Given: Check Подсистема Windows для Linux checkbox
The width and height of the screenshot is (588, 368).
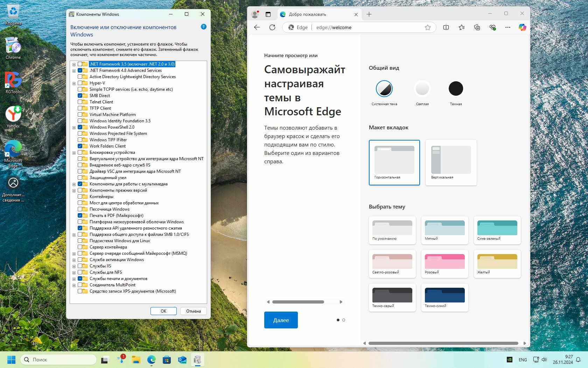Looking at the screenshot, I should click(80, 241).
